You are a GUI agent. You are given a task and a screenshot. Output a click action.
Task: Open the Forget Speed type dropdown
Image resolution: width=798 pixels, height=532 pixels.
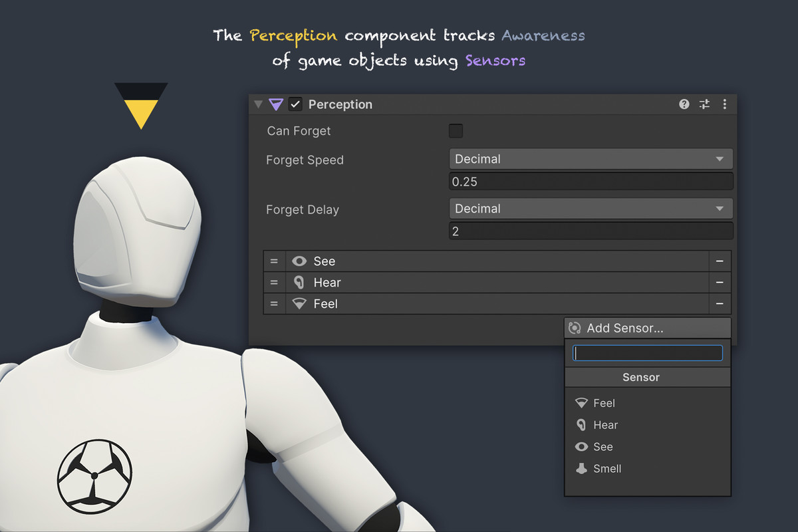[591, 159]
